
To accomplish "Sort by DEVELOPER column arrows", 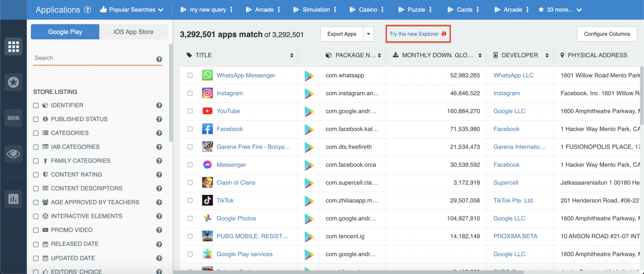I will (x=547, y=55).
